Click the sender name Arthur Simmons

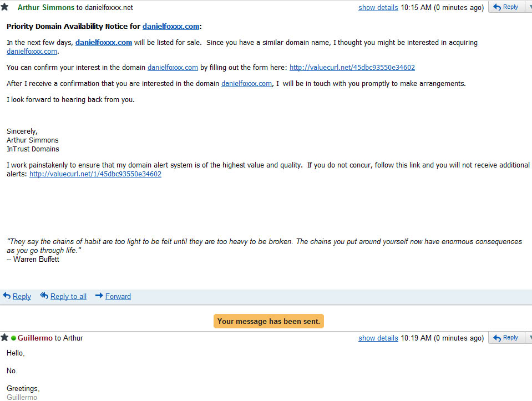pyautogui.click(x=46, y=7)
